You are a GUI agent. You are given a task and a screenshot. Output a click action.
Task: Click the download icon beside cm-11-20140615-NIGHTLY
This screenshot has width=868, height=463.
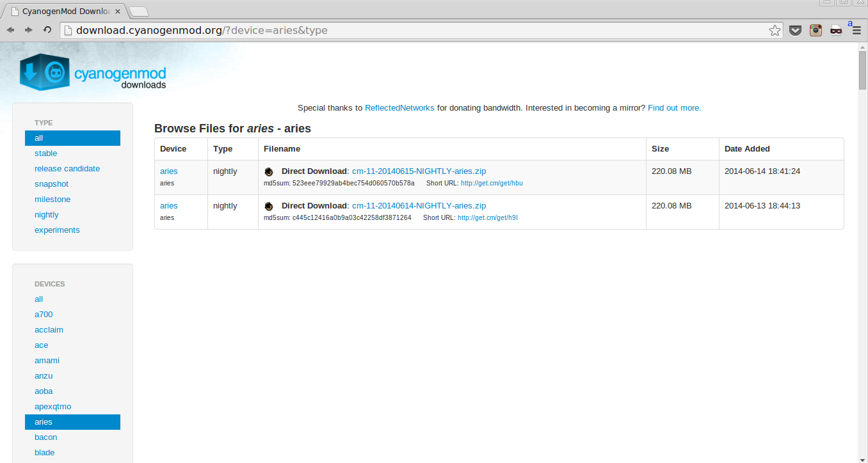[x=269, y=171]
